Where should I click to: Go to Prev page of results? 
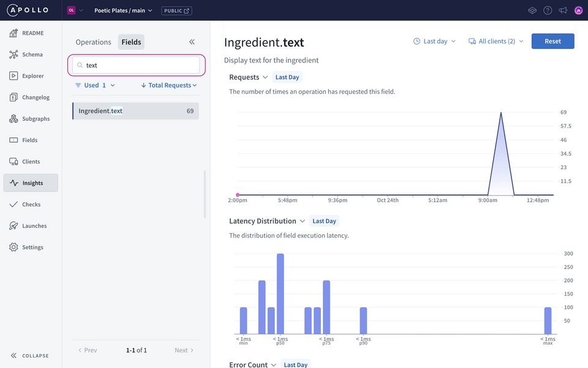click(88, 350)
